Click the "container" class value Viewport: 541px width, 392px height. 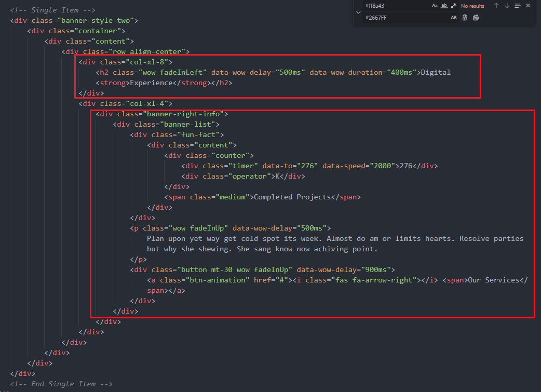tap(98, 31)
